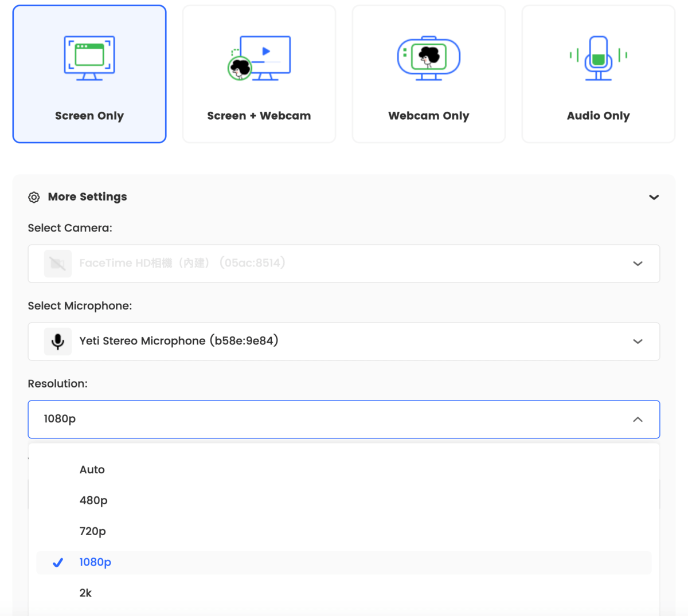
Task: Click the disabled camera icon
Action: point(58,264)
